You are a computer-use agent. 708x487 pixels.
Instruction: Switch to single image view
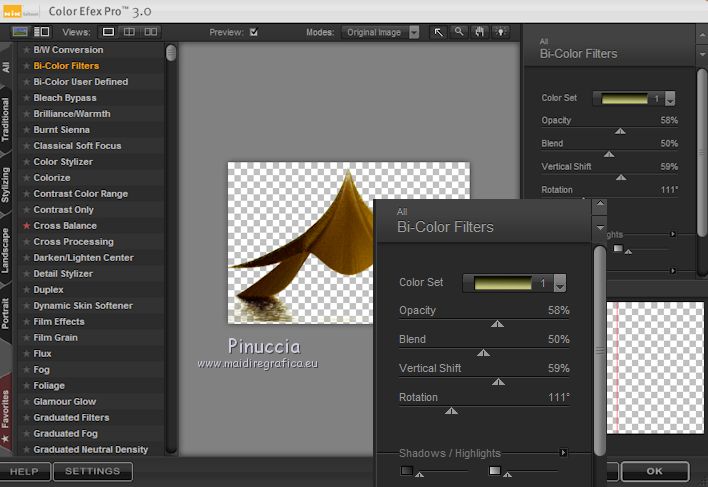click(x=108, y=32)
